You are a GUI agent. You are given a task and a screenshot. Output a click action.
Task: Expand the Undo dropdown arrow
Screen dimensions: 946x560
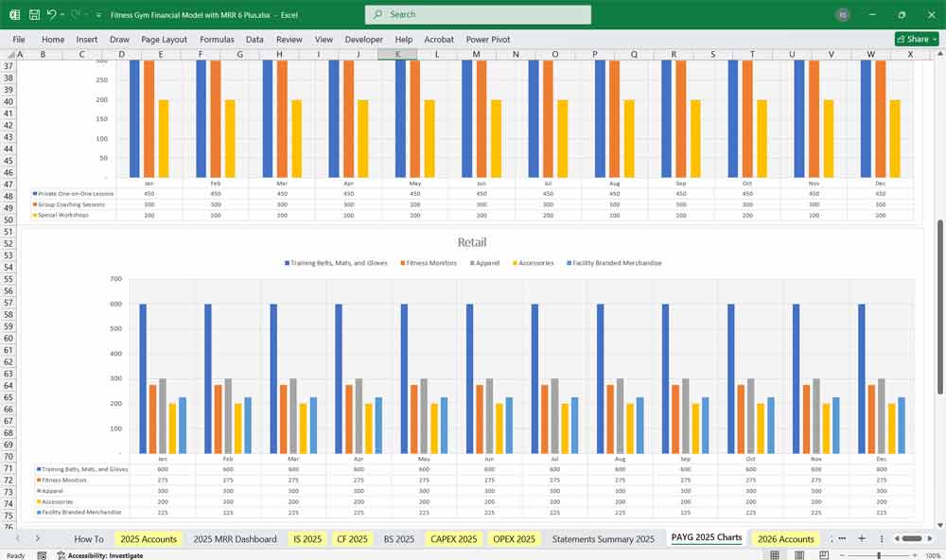pos(61,14)
